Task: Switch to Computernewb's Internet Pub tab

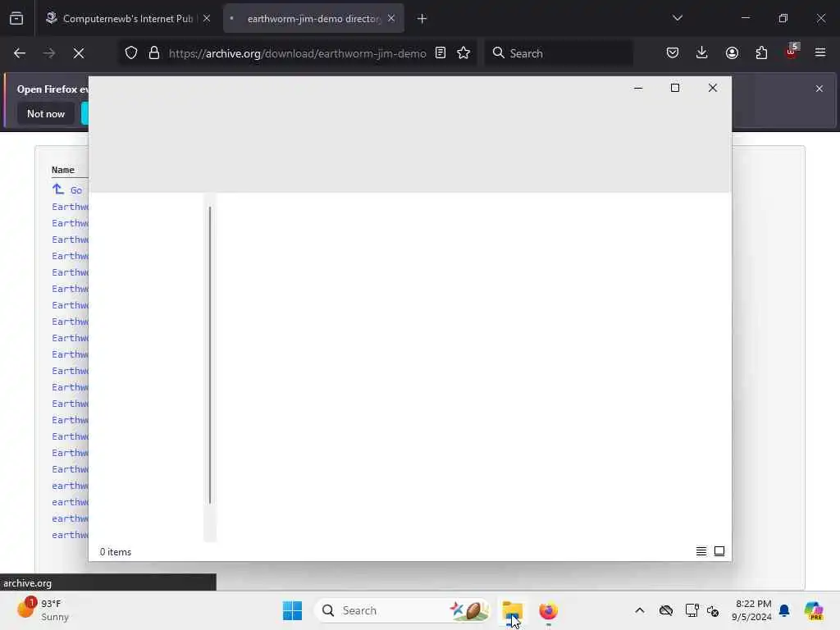Action: 128,19
